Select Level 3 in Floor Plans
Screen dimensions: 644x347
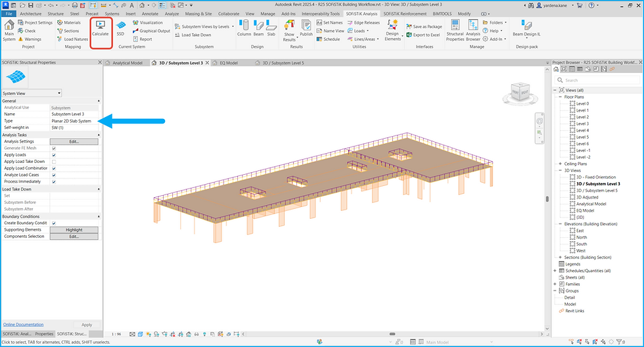point(582,124)
